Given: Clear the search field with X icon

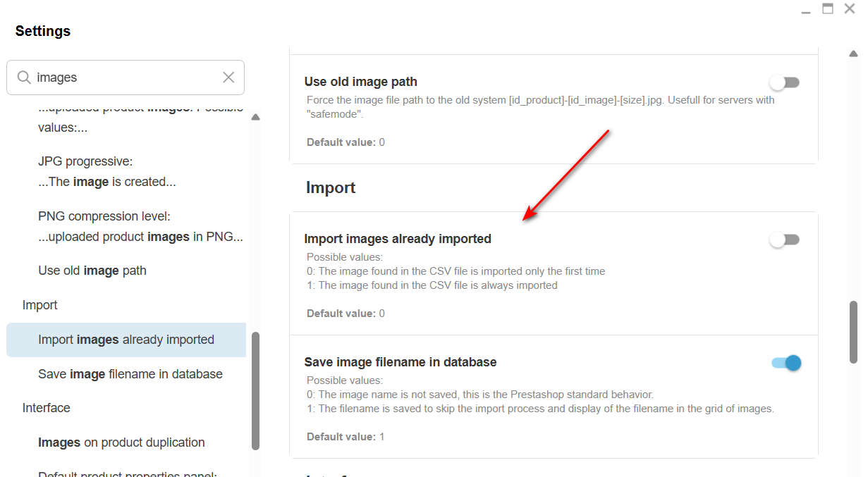Looking at the screenshot, I should click(x=228, y=78).
